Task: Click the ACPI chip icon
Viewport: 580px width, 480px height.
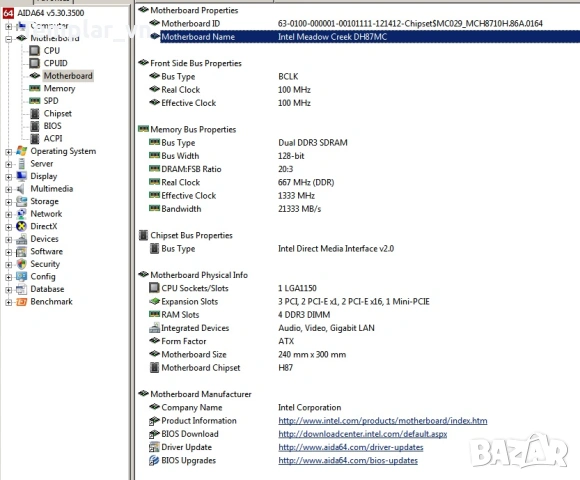Action: [x=35, y=138]
